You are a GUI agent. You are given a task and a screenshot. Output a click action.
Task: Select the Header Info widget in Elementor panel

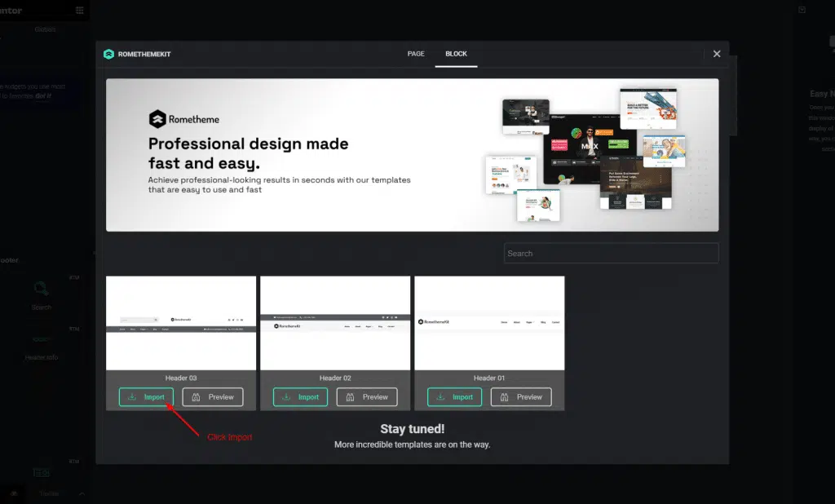point(41,347)
